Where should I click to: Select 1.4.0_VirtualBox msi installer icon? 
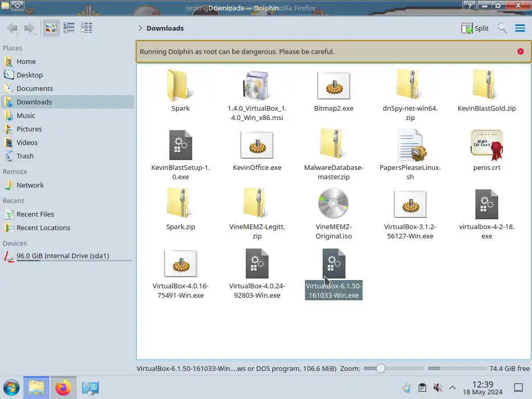click(257, 85)
